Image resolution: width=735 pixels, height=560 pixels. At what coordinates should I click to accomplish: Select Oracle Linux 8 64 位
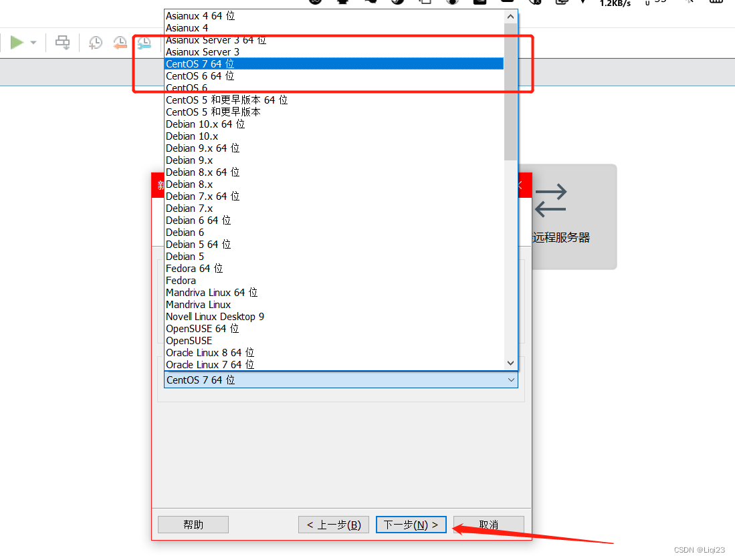tap(334, 353)
